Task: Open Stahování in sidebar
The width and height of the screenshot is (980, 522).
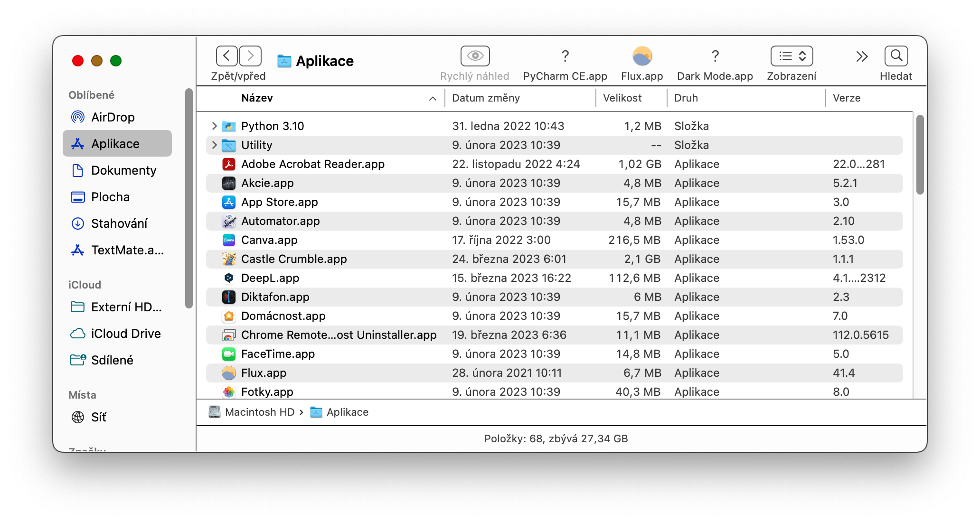Action: (119, 224)
